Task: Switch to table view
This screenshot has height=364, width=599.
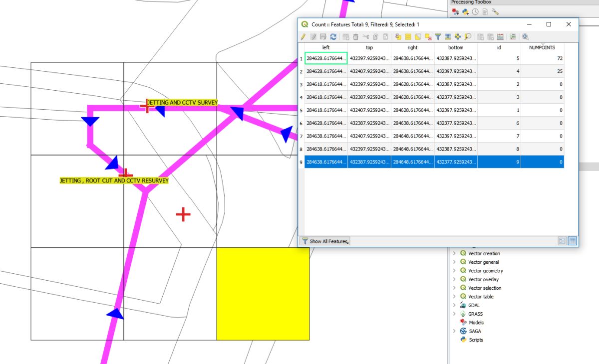Action: coord(573,241)
